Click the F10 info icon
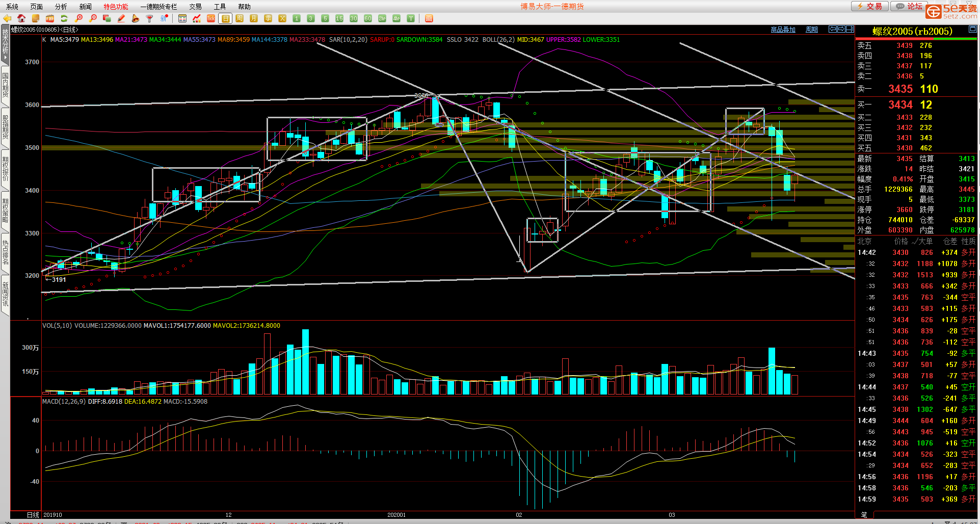The height and width of the screenshot is (524, 980). coord(50,18)
